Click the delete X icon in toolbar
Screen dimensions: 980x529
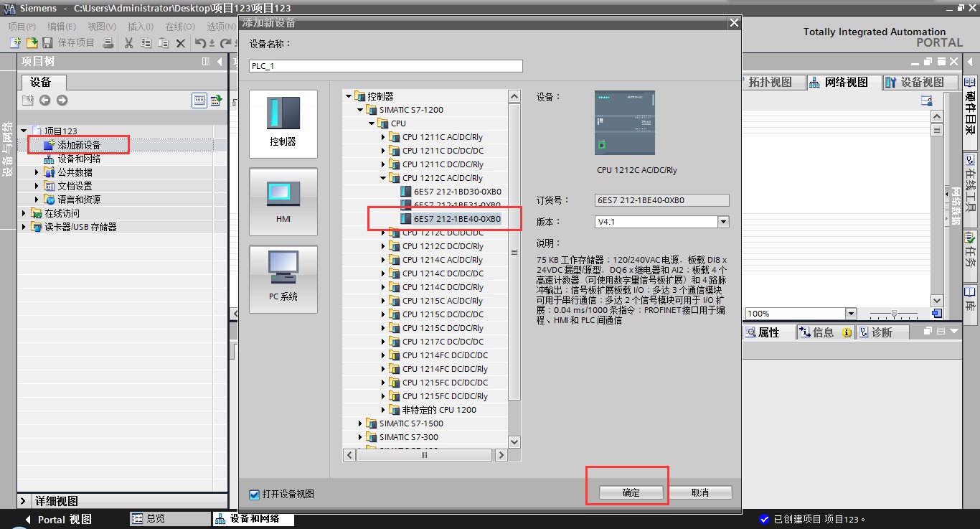181,43
